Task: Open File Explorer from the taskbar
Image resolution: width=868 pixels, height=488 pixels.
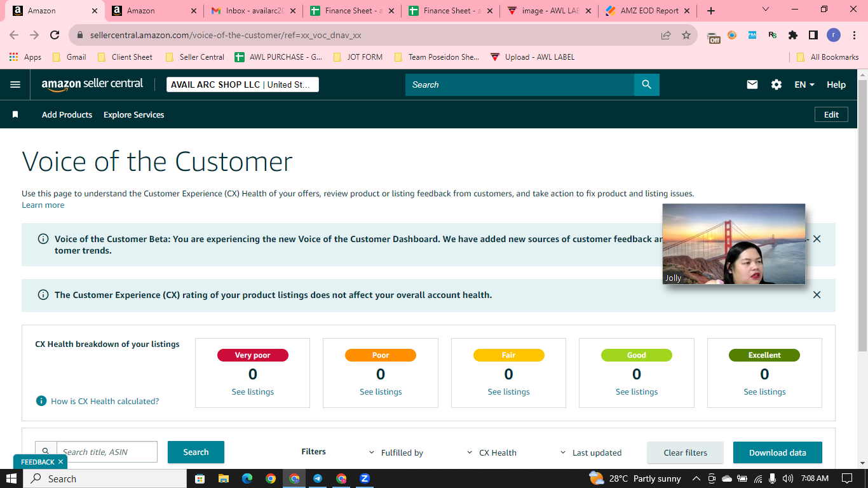Action: click(223, 478)
